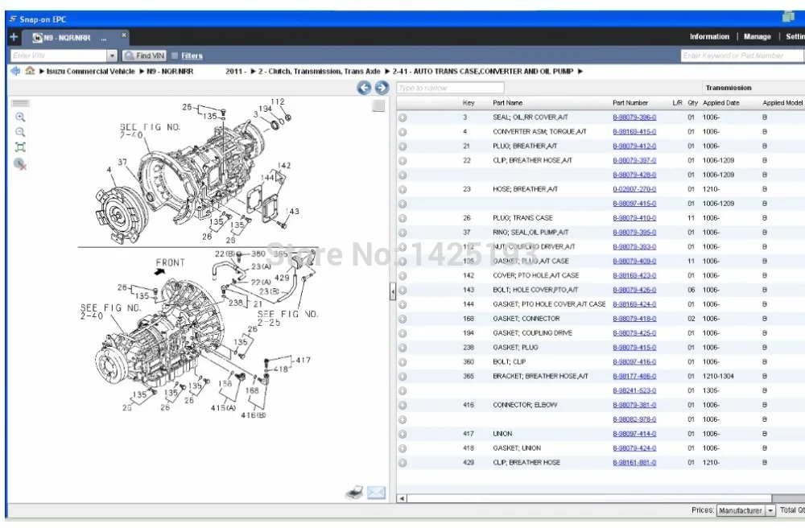Viewport: 805px width, 532px height.
Task: Open part number 0-02807-270-0
Action: (x=634, y=189)
